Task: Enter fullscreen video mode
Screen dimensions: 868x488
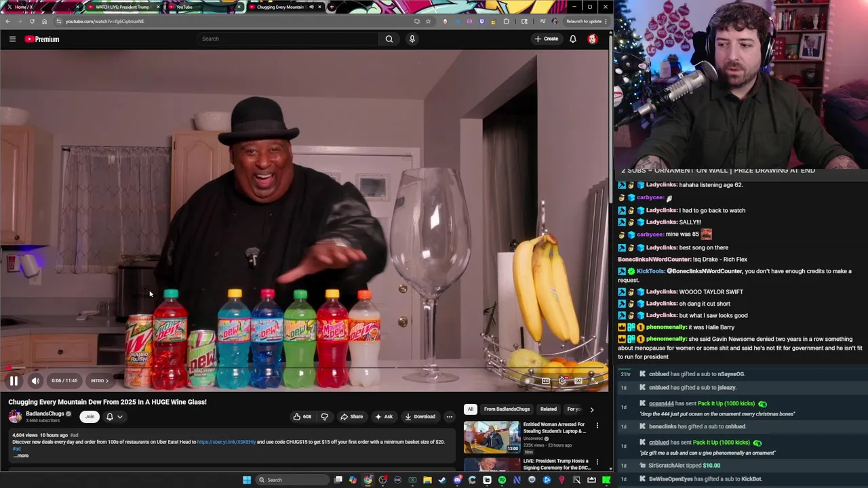Action: click(594, 381)
